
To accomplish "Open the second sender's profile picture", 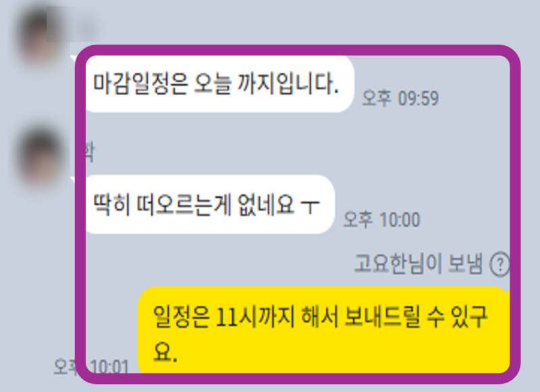I will (40, 157).
